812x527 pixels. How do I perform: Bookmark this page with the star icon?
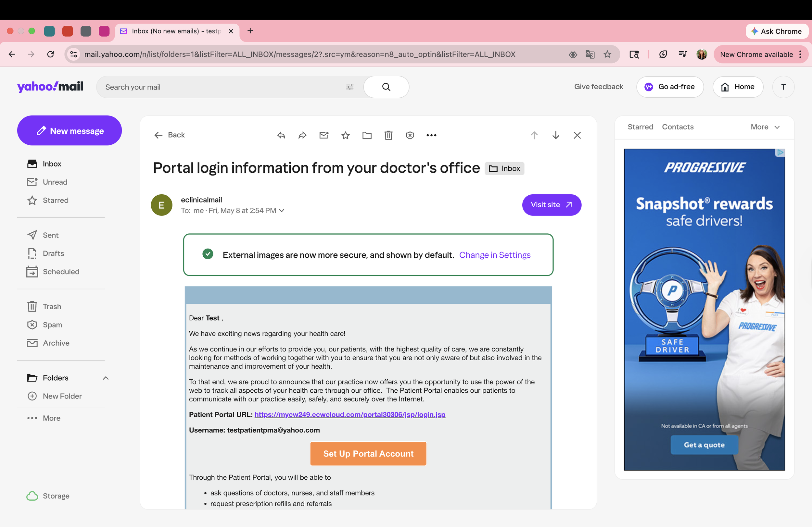click(x=607, y=54)
